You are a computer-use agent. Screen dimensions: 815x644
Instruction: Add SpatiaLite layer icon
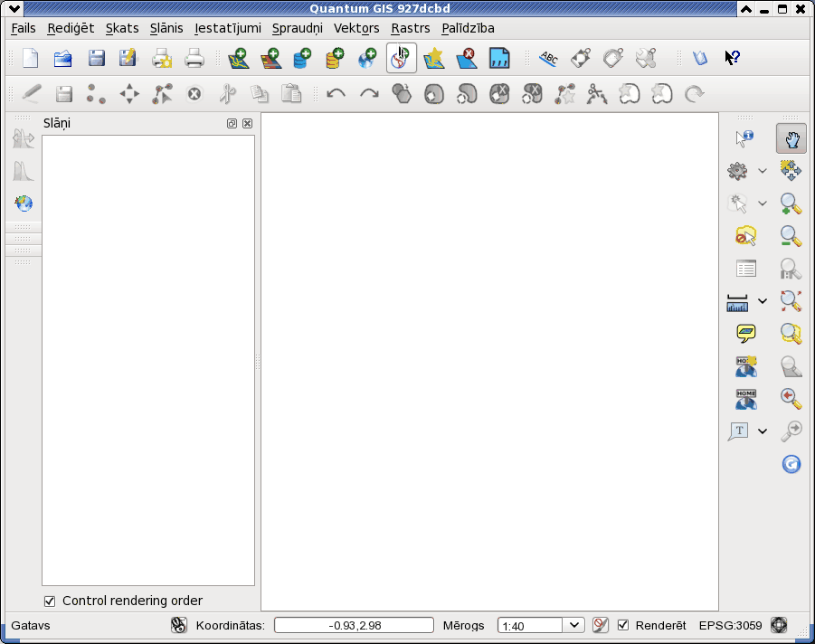point(335,58)
